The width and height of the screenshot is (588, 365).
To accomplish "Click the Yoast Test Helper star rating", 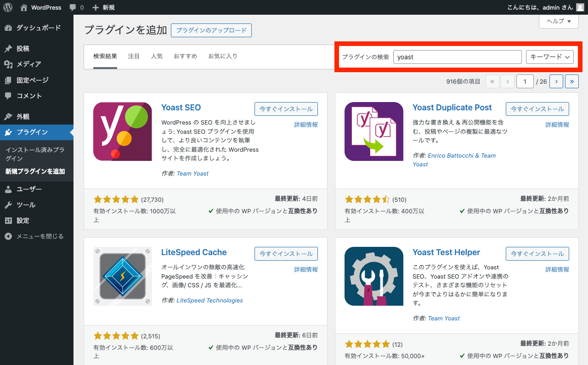I will click(x=367, y=344).
